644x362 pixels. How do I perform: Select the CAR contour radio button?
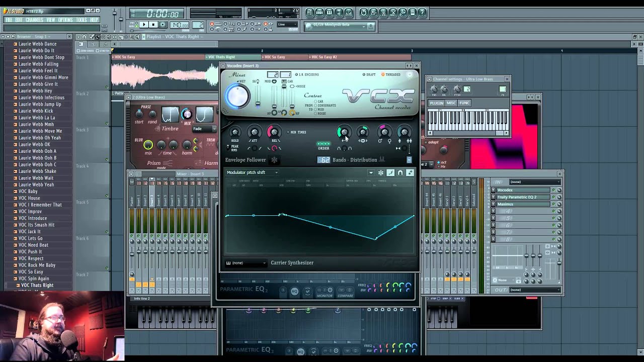(x=316, y=102)
